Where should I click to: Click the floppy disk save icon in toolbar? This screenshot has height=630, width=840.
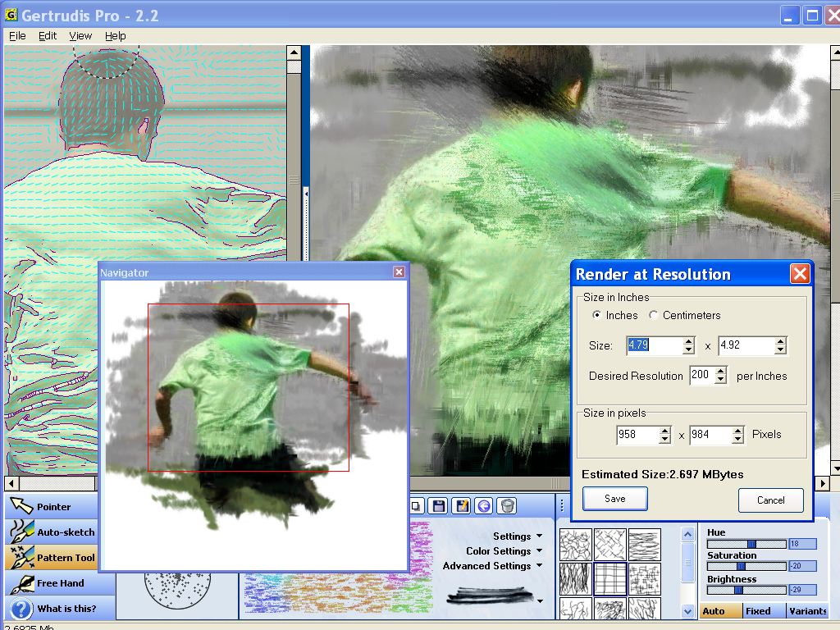click(439, 506)
